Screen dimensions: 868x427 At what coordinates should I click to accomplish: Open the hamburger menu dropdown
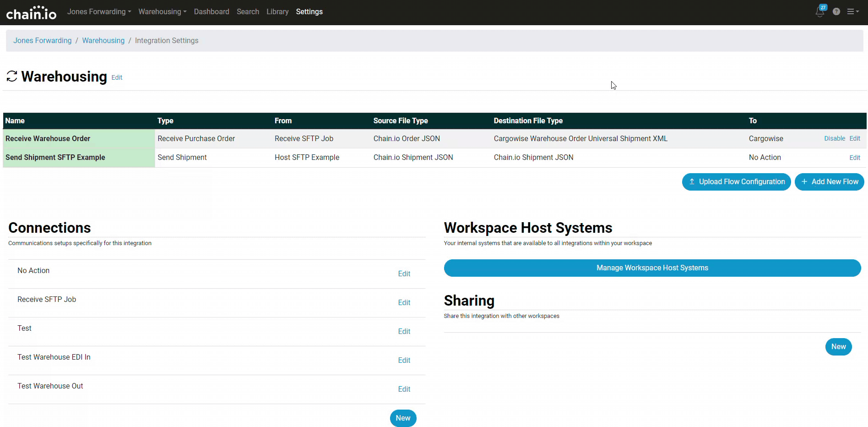(x=852, y=11)
